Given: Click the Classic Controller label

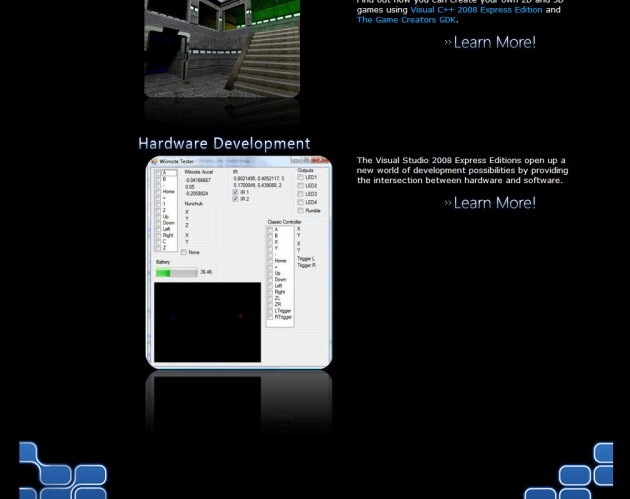Looking at the screenshot, I should [x=284, y=222].
